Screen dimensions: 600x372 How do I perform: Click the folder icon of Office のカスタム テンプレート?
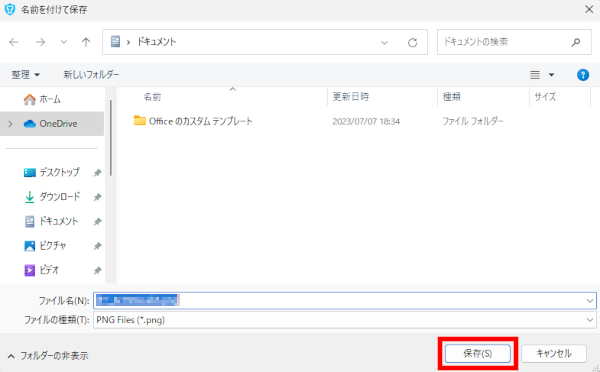pyautogui.click(x=140, y=121)
